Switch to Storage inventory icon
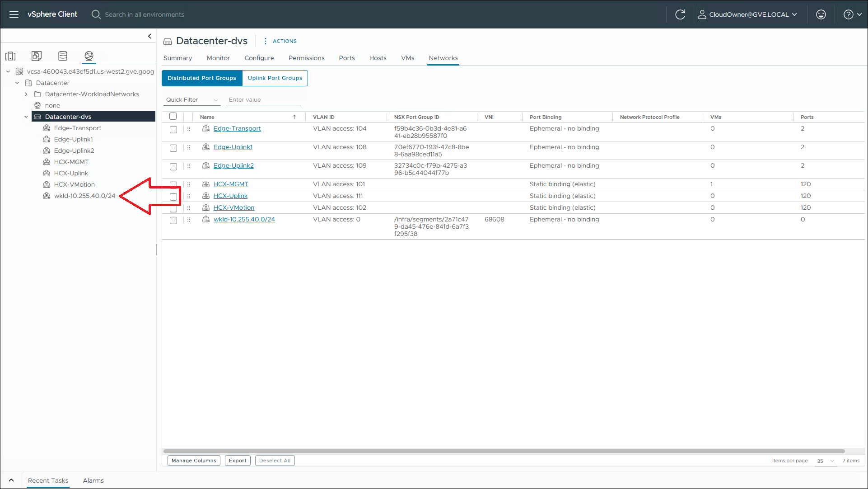Screen dimensions: 868x489 pos(63,56)
